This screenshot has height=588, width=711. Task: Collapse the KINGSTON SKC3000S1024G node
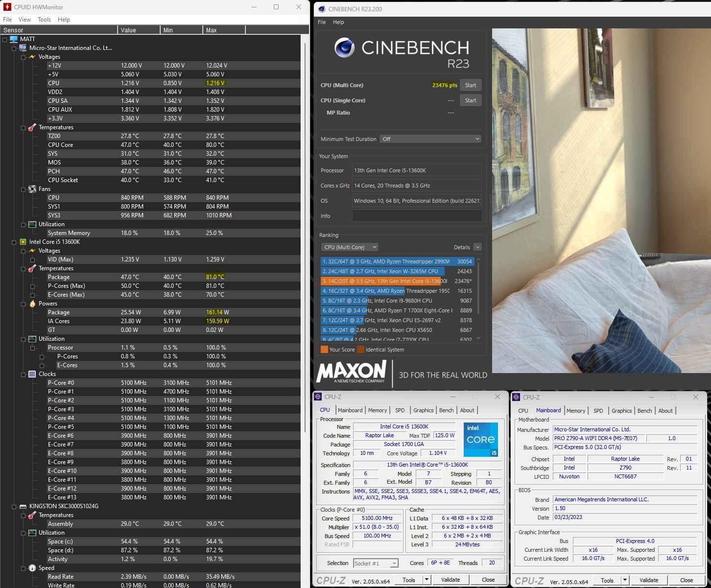pyautogui.click(x=14, y=506)
